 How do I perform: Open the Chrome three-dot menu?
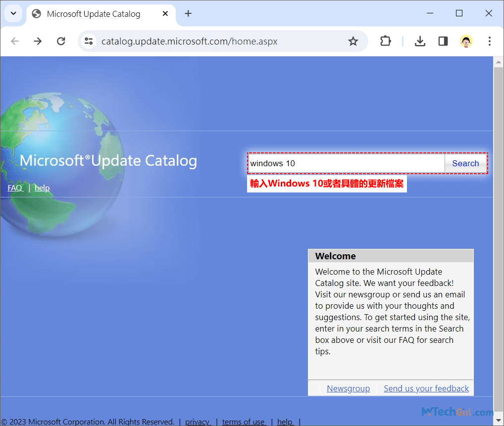coord(489,41)
